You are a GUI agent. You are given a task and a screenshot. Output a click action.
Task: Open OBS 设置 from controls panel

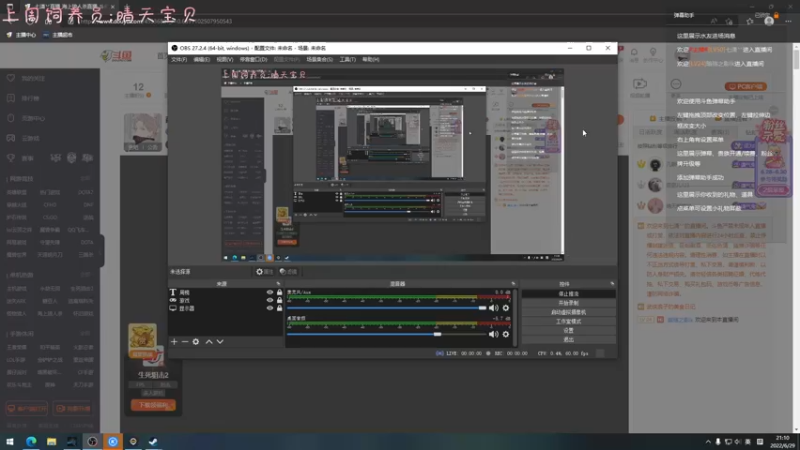click(x=568, y=331)
